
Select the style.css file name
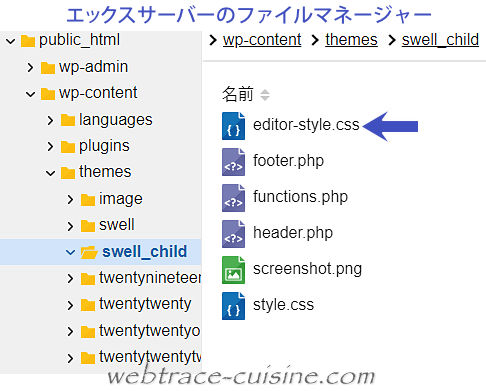[x=283, y=305]
